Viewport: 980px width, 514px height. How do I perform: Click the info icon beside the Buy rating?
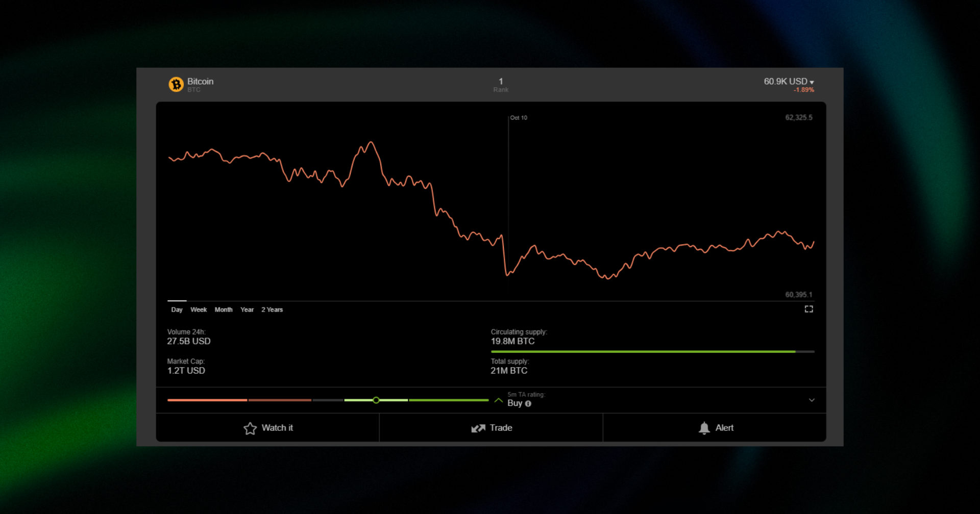[x=528, y=404]
